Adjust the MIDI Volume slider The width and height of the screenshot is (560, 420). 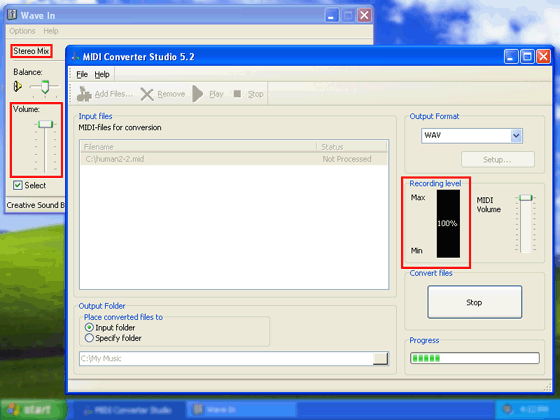click(525, 198)
